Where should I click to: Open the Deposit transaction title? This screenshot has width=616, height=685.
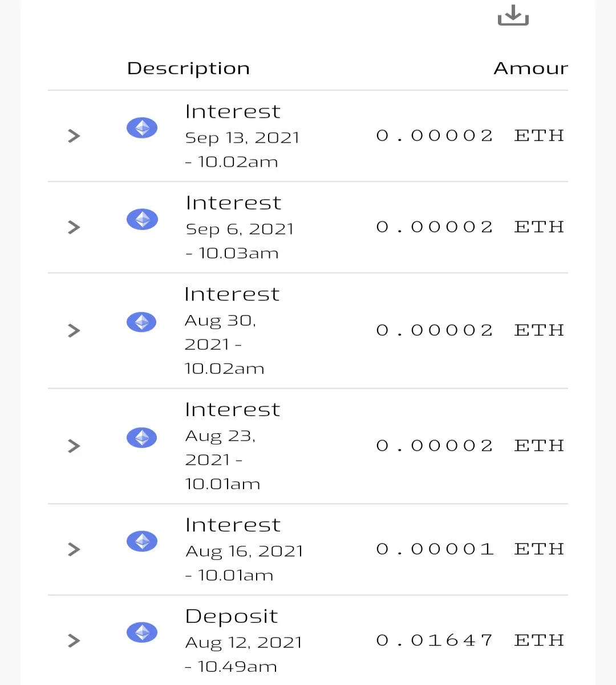click(232, 616)
